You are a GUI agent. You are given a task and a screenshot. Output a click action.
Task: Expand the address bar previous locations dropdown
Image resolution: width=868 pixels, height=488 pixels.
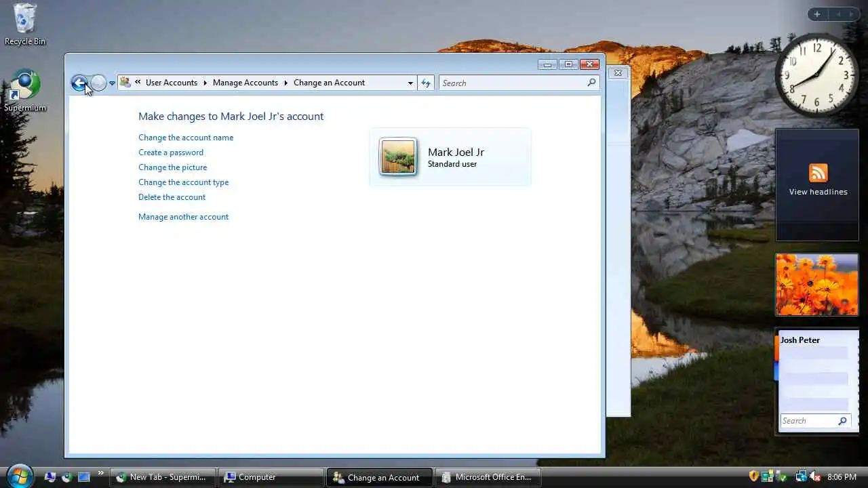point(410,83)
